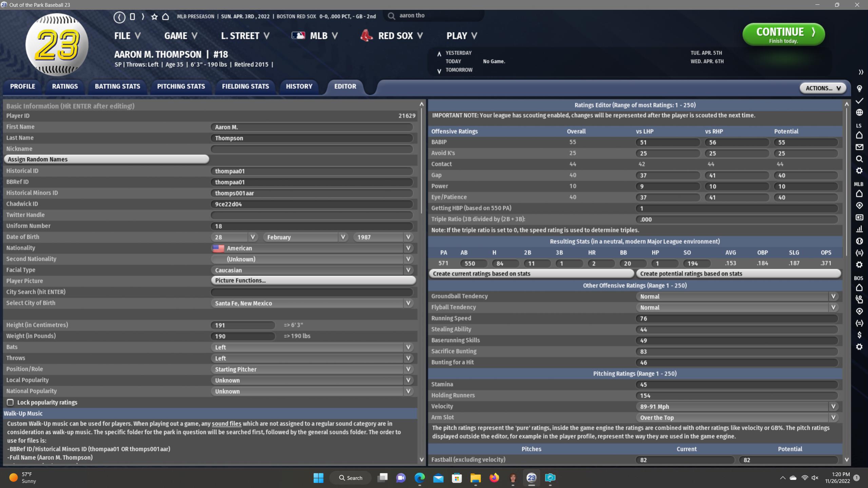
Task: Click the dollar sign finances icon
Action: pos(859,335)
